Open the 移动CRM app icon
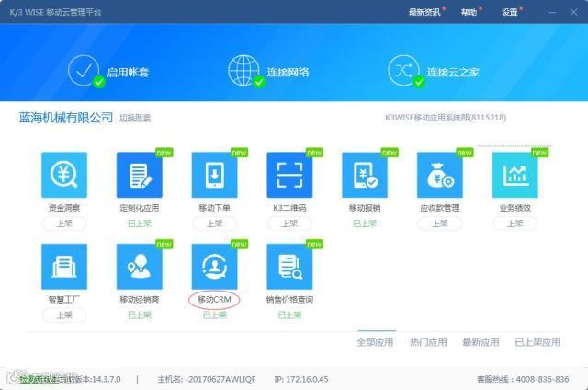The width and height of the screenshot is (588, 390). [214, 267]
